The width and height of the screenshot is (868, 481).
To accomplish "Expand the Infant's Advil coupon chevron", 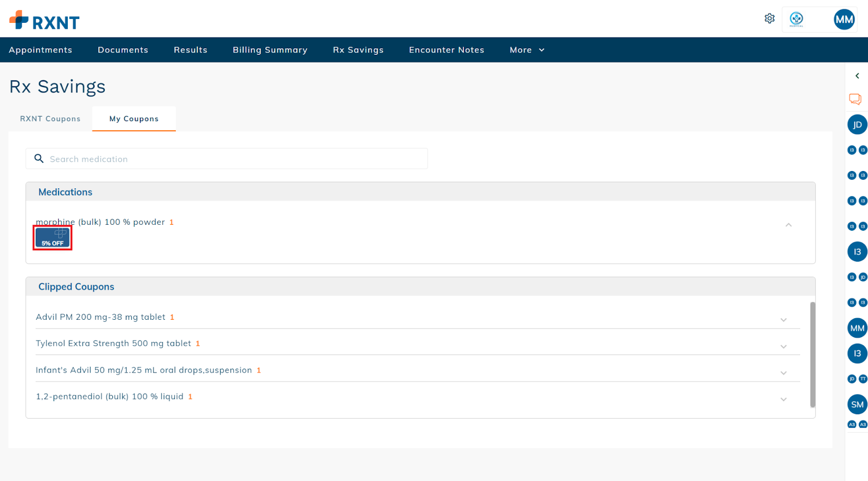I will (x=783, y=373).
